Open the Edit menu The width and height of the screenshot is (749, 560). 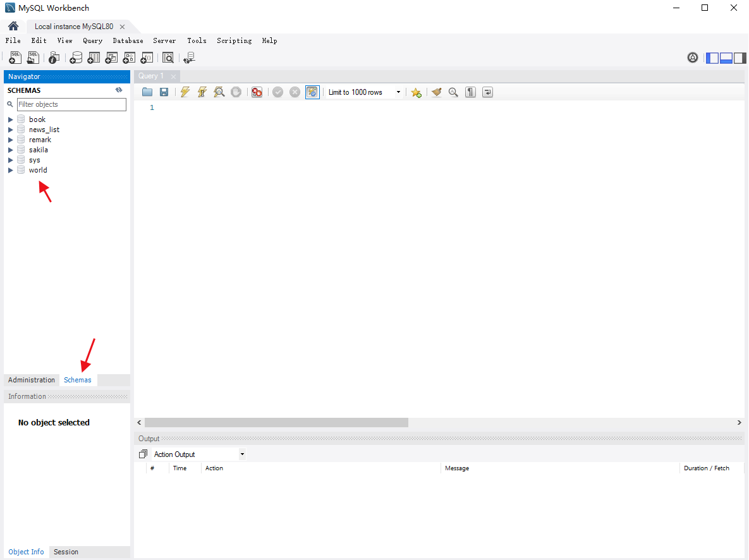click(x=39, y=40)
